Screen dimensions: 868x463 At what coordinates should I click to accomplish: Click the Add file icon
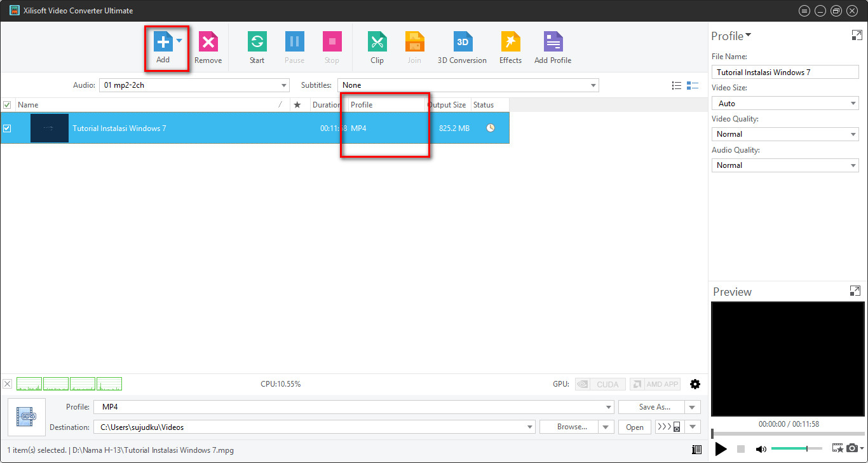[x=163, y=42]
